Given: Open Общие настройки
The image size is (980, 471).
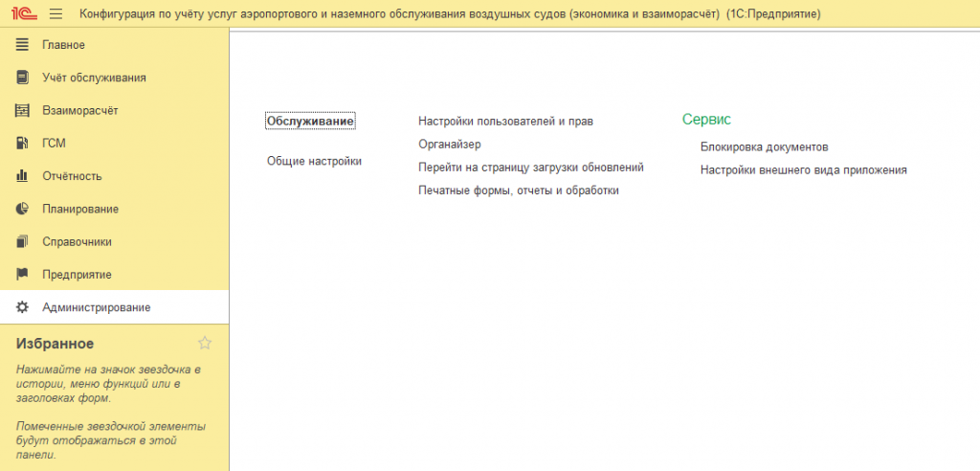Looking at the screenshot, I should click(x=314, y=161).
